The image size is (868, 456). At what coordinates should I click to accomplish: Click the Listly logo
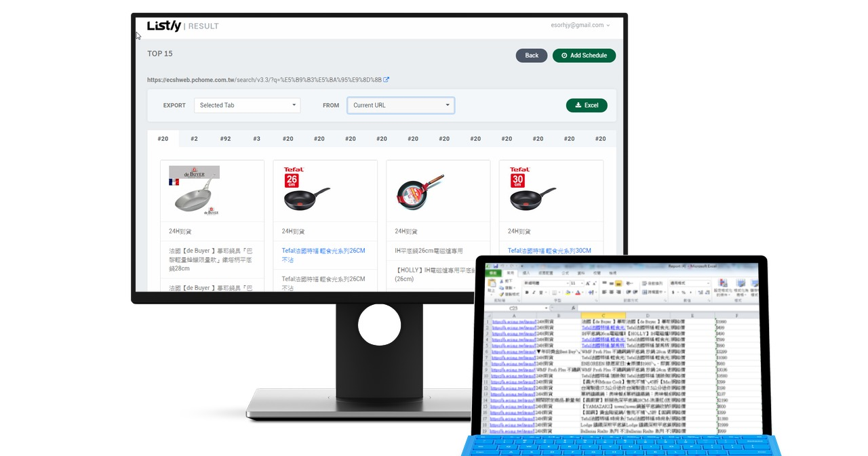point(164,26)
